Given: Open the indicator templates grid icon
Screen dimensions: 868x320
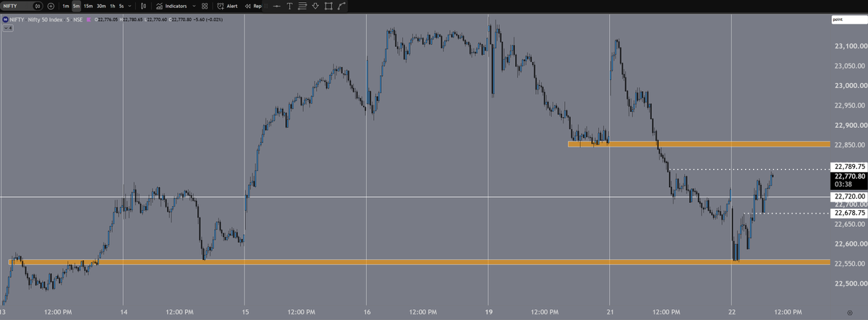Looking at the screenshot, I should 205,6.
